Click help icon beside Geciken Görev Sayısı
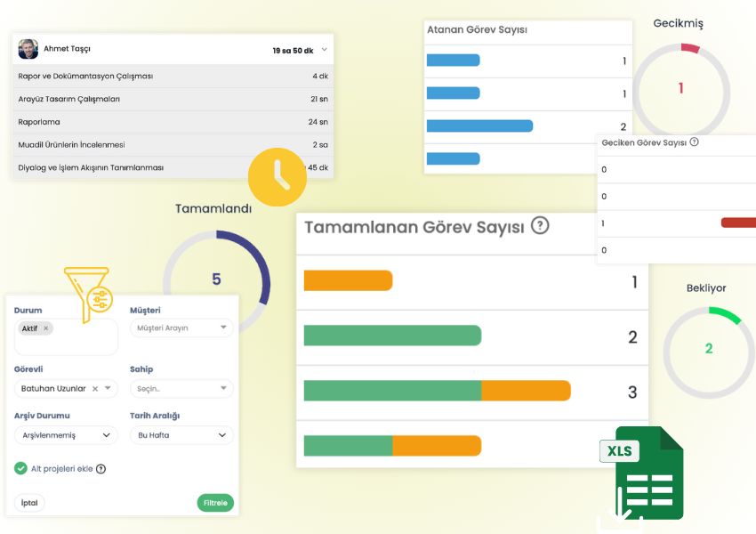The width and height of the screenshot is (756, 534). click(694, 142)
